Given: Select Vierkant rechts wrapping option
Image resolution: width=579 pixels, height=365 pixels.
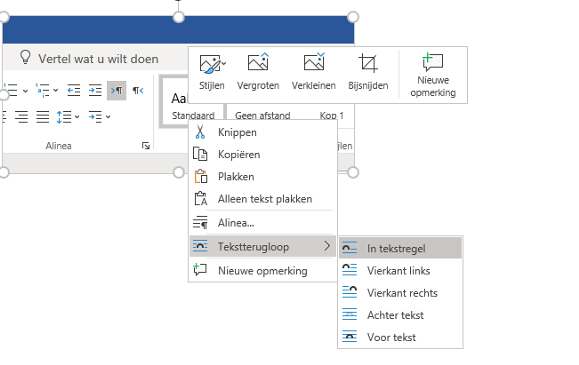Looking at the screenshot, I should coord(400,293).
